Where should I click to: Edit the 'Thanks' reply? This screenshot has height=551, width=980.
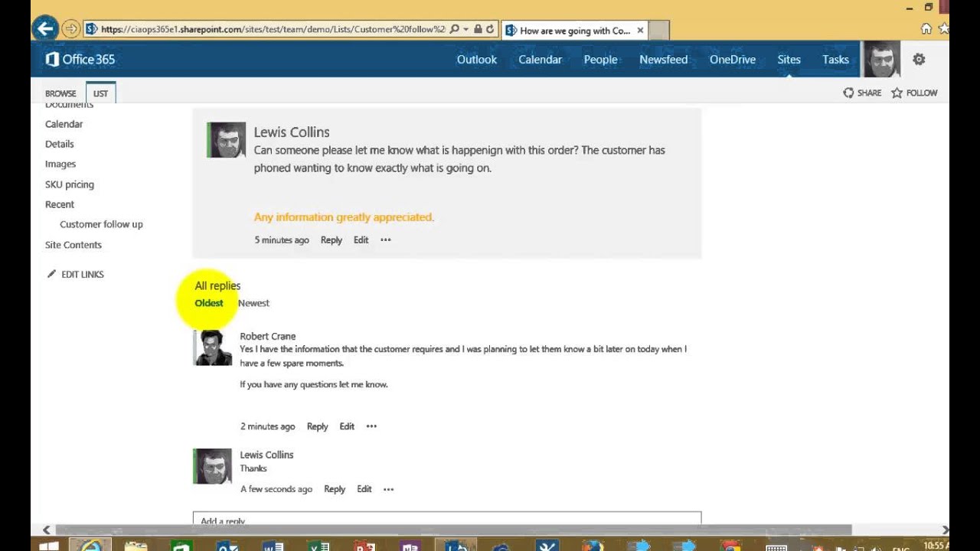364,489
